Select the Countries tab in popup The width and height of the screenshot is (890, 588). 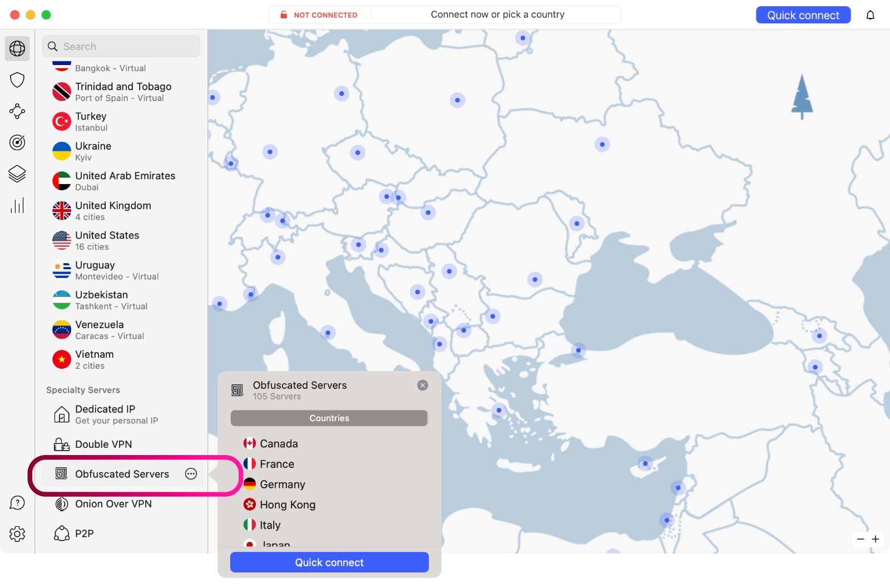point(329,418)
